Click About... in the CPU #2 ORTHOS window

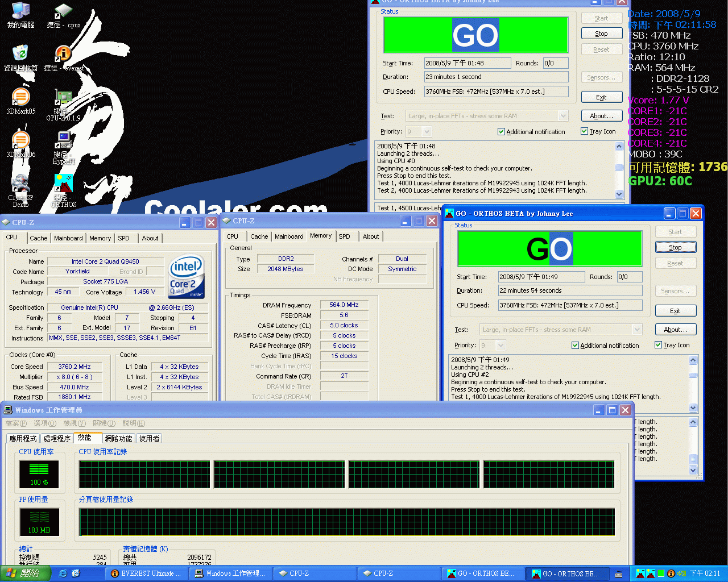click(x=676, y=330)
